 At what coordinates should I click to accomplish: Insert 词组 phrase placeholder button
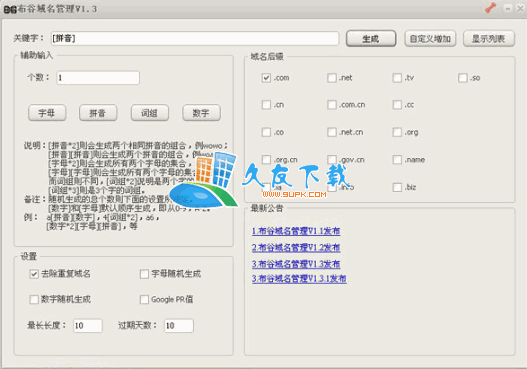(x=150, y=113)
